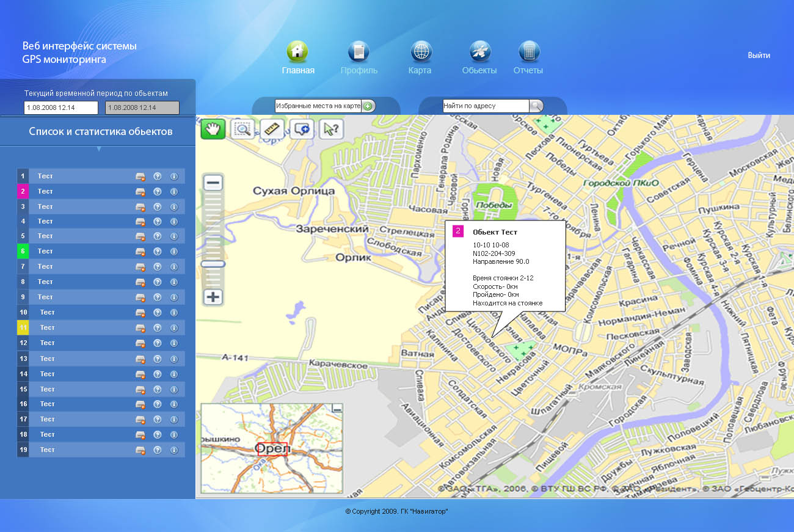794x532 pixels.
Task: Click the question mark icon in row 5
Action: click(157, 236)
